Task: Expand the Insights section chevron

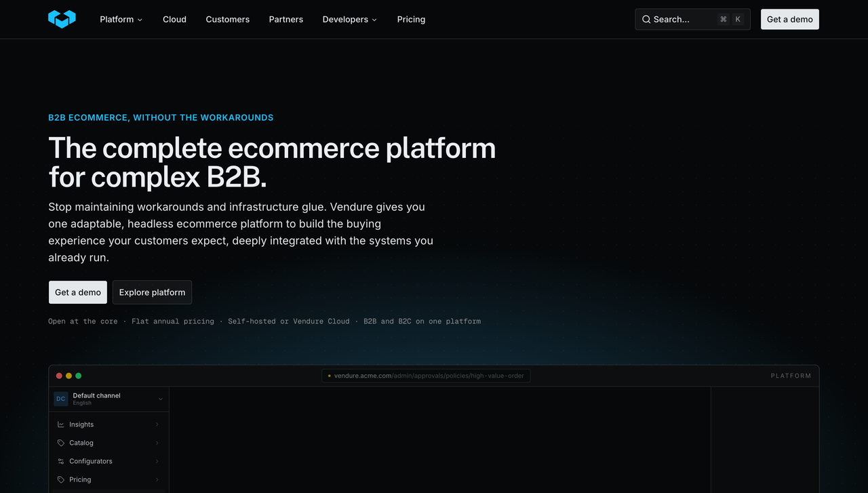Action: coord(157,425)
